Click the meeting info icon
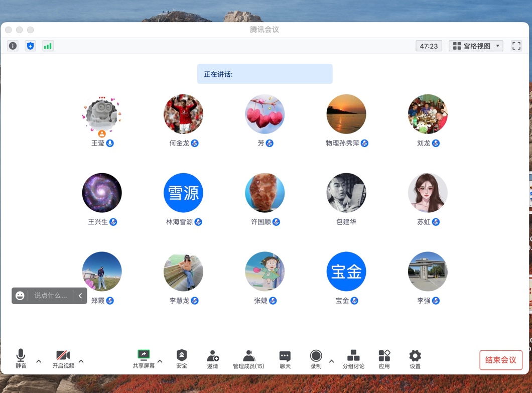 click(x=13, y=46)
